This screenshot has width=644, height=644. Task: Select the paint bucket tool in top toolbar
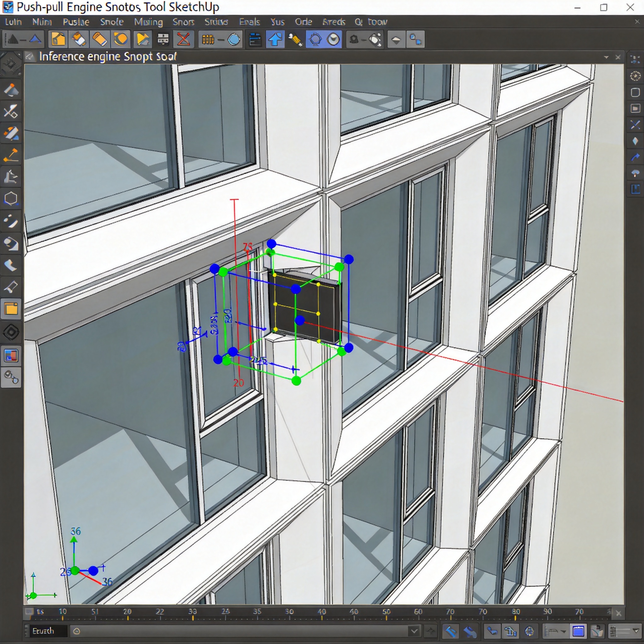pos(79,39)
